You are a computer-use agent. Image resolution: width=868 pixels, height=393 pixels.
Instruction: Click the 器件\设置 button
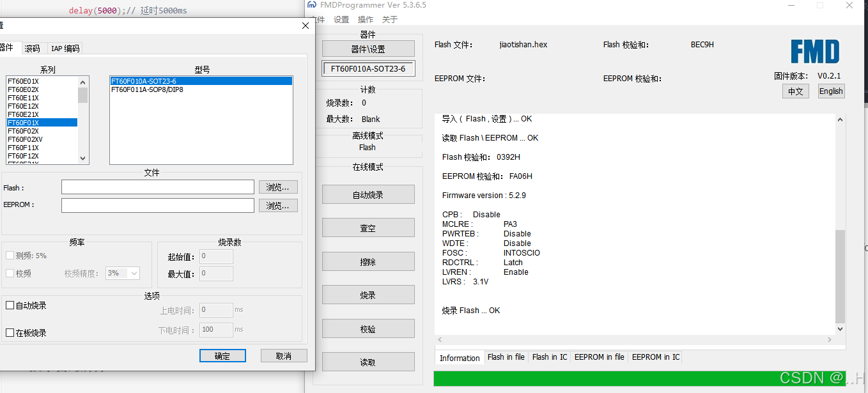coord(368,49)
